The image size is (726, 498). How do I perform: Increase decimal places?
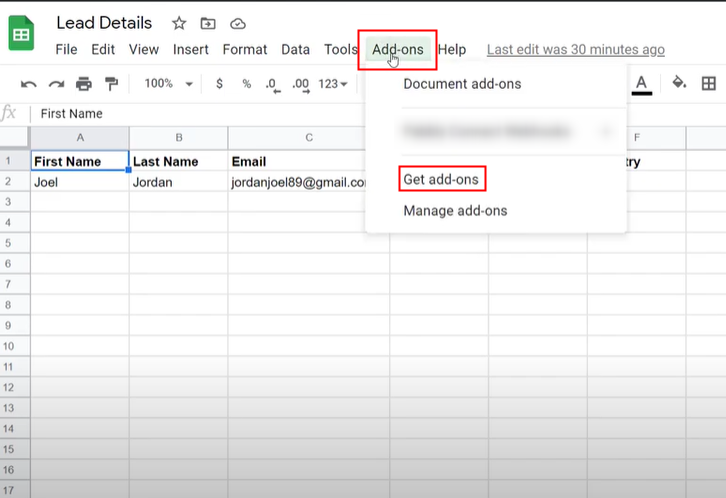(300, 85)
